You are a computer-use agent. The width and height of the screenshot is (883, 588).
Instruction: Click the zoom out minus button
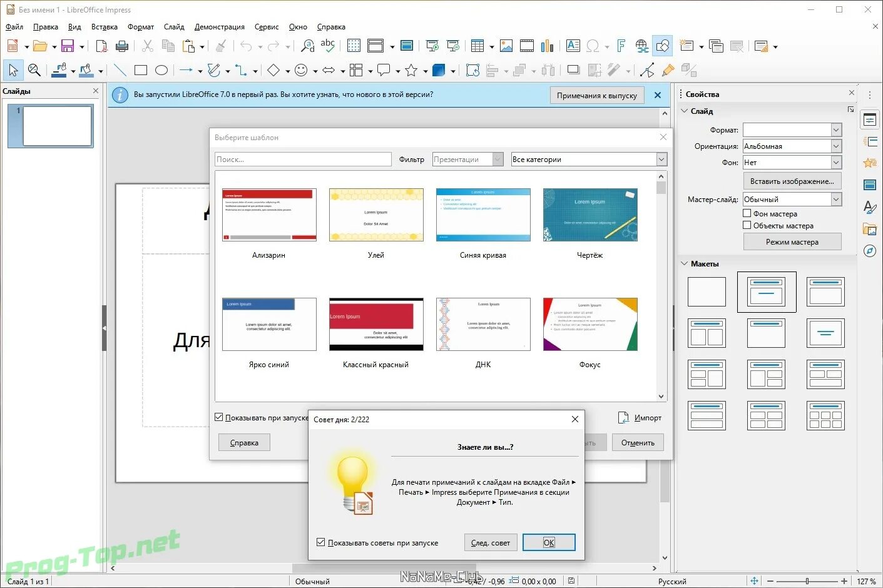(x=770, y=581)
